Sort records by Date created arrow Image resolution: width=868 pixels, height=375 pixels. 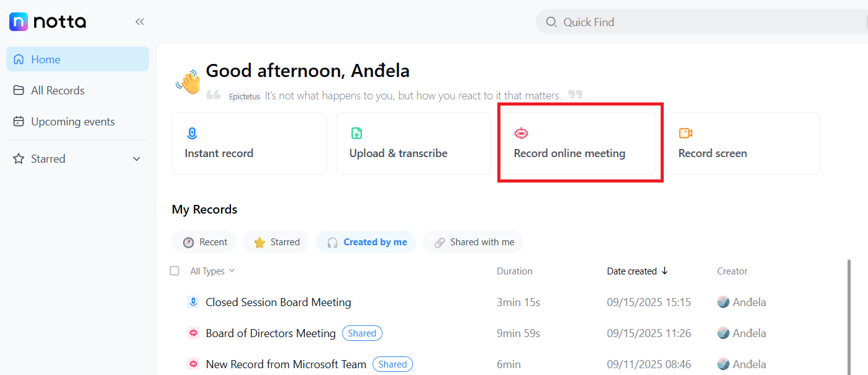pyautogui.click(x=664, y=271)
